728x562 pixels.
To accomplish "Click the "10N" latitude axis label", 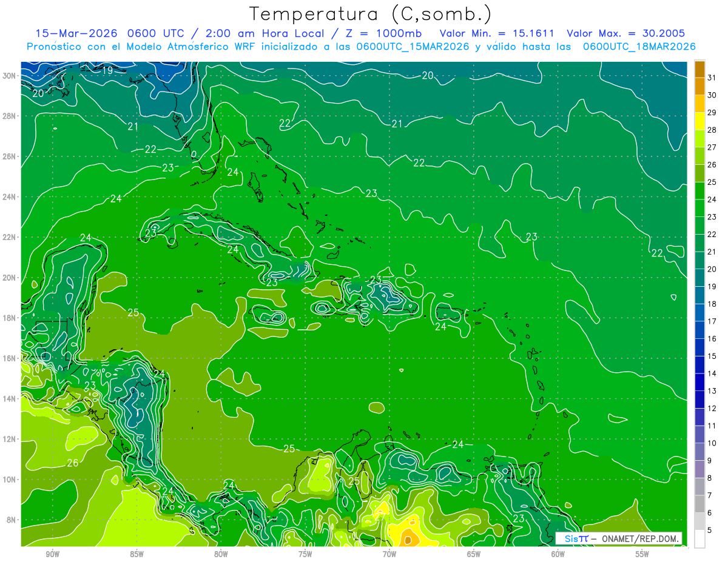I will coord(9,480).
